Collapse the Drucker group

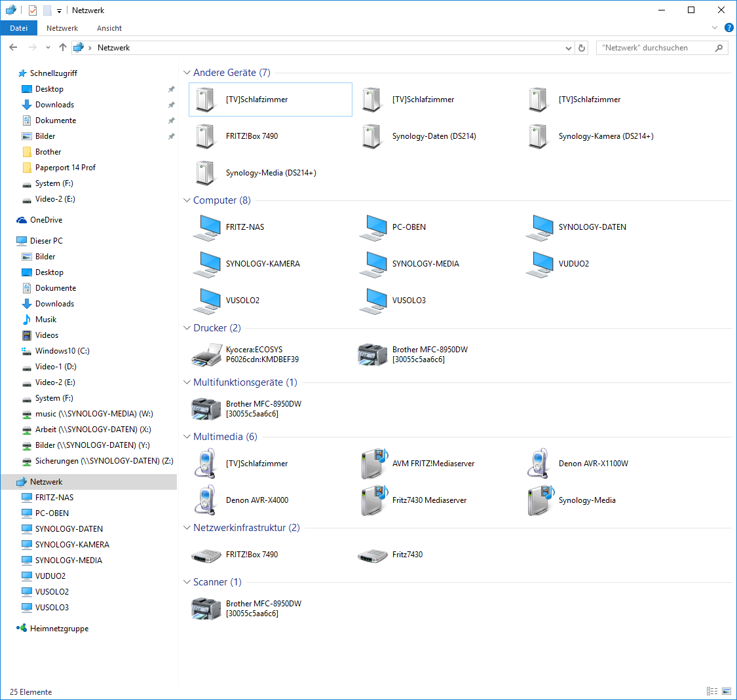pyautogui.click(x=187, y=328)
